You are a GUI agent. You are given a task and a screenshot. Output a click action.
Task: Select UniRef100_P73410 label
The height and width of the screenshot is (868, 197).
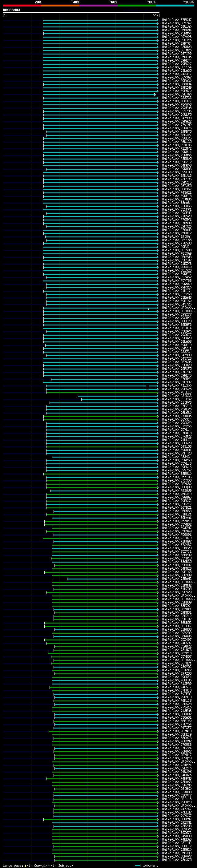(176, 707)
